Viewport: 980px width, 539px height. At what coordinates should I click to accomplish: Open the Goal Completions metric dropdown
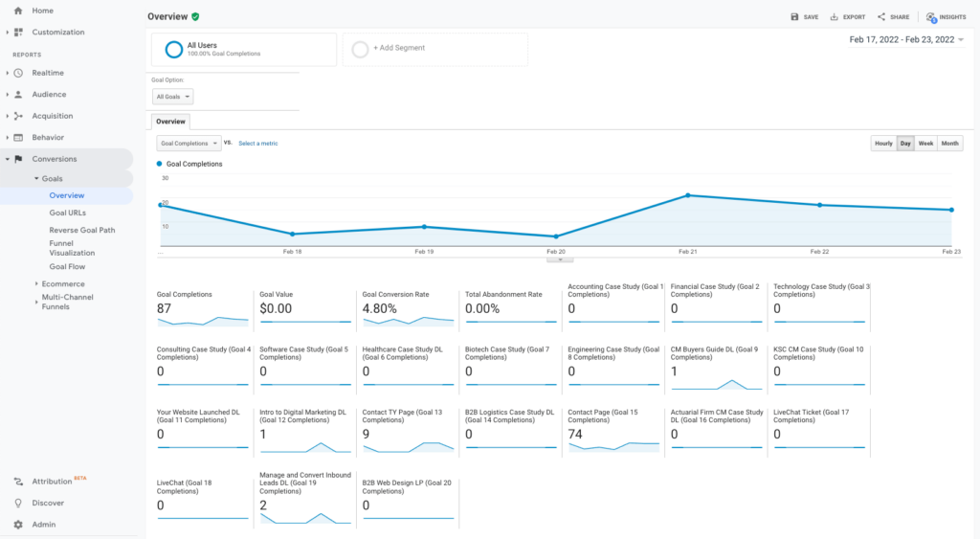pyautogui.click(x=189, y=144)
